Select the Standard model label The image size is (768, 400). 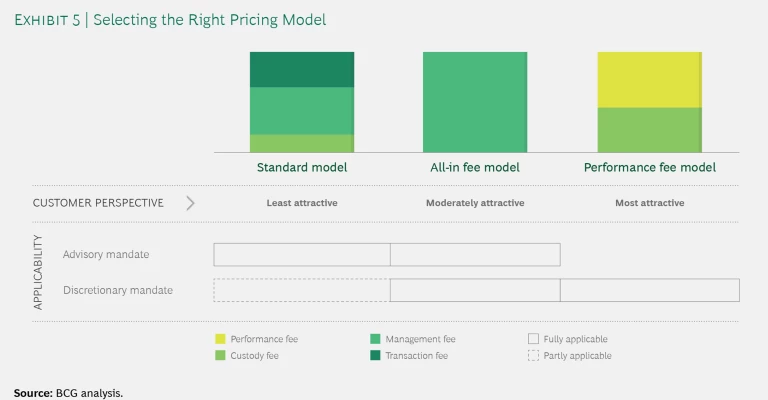pos(302,168)
